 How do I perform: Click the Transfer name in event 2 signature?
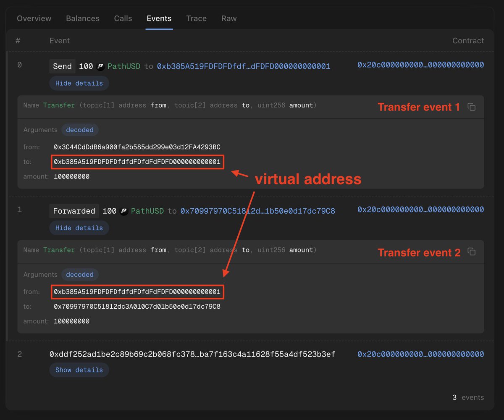click(59, 250)
